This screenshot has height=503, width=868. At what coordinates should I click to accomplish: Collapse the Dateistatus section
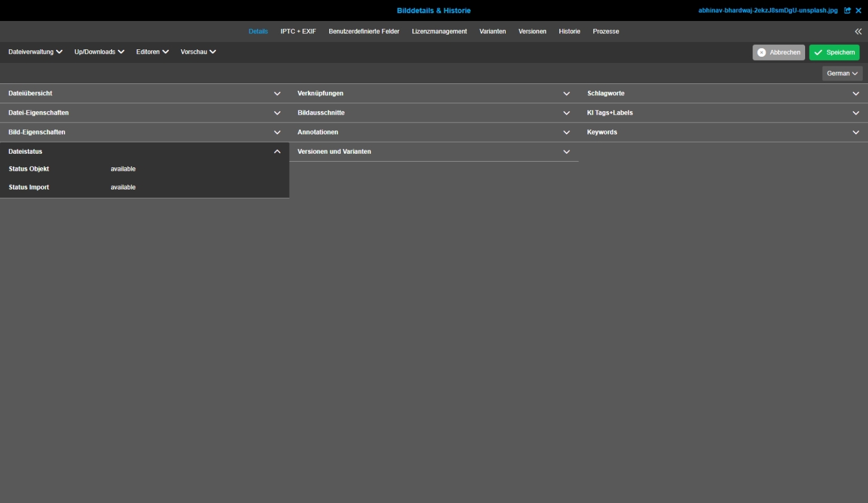(277, 151)
